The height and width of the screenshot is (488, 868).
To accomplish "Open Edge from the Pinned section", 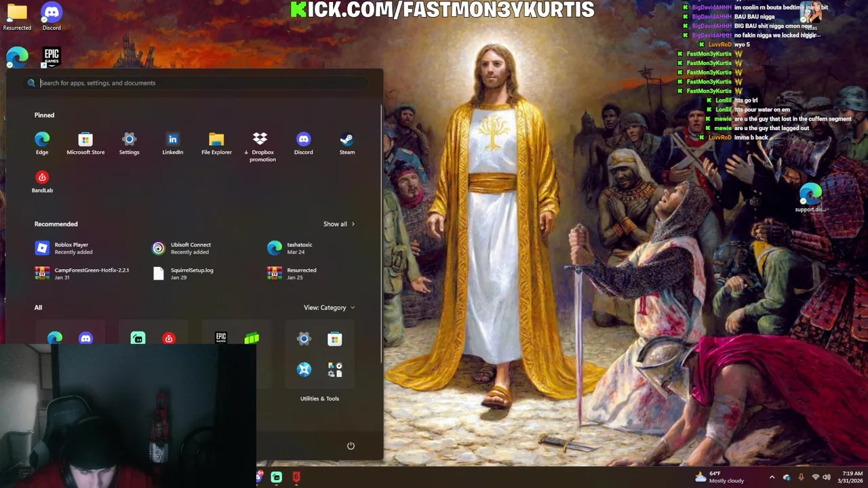I will pyautogui.click(x=42, y=143).
